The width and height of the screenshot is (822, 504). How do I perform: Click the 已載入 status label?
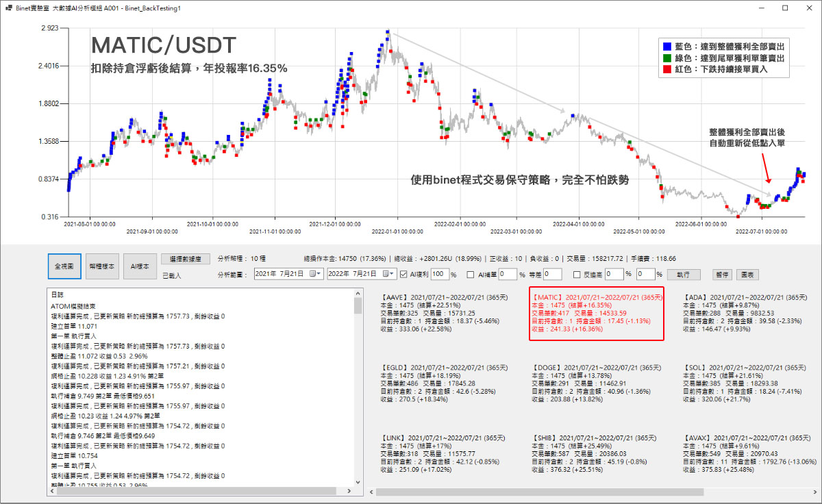pyautogui.click(x=172, y=275)
